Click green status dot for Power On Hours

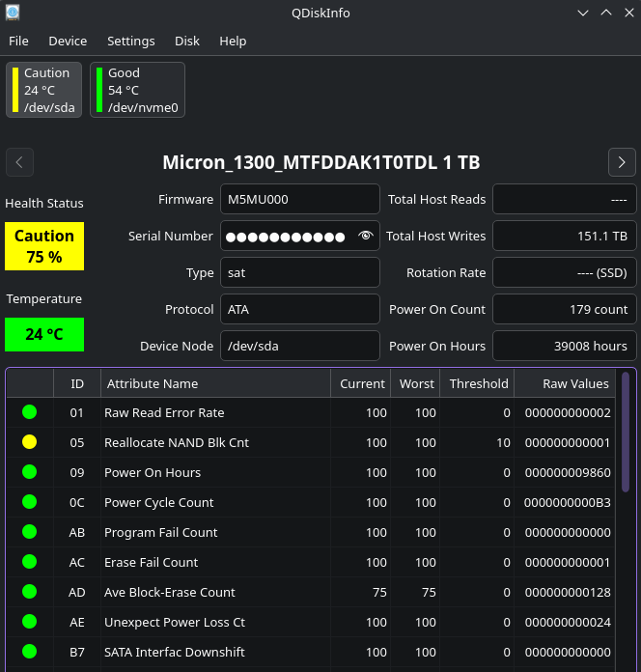(x=29, y=472)
